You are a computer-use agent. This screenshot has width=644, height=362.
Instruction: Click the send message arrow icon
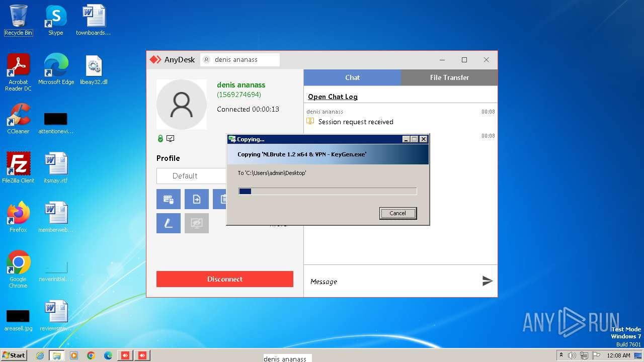[x=487, y=281]
